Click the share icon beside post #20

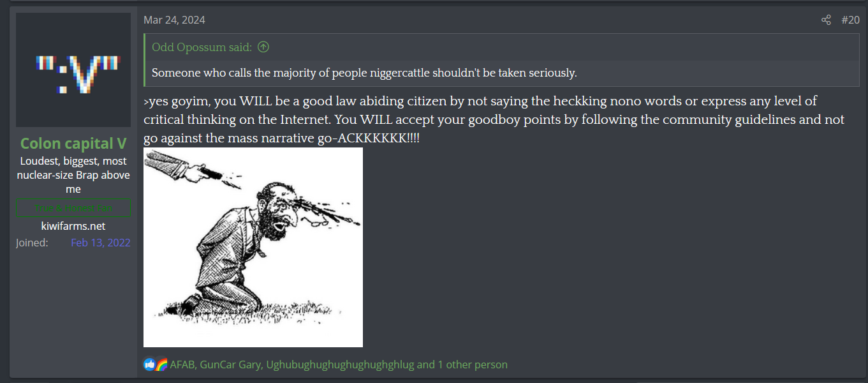click(x=826, y=20)
